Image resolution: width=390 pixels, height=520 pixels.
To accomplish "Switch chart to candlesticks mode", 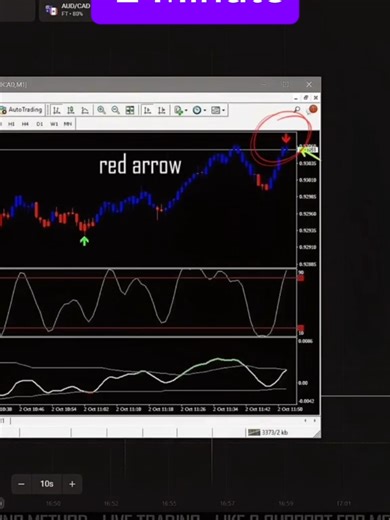I will pos(71,110).
